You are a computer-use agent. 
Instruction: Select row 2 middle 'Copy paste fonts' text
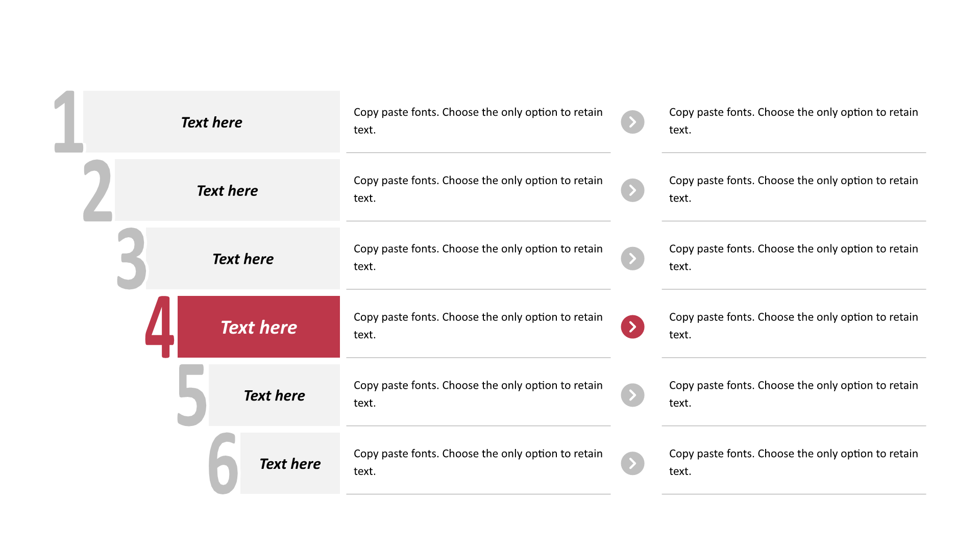click(478, 189)
